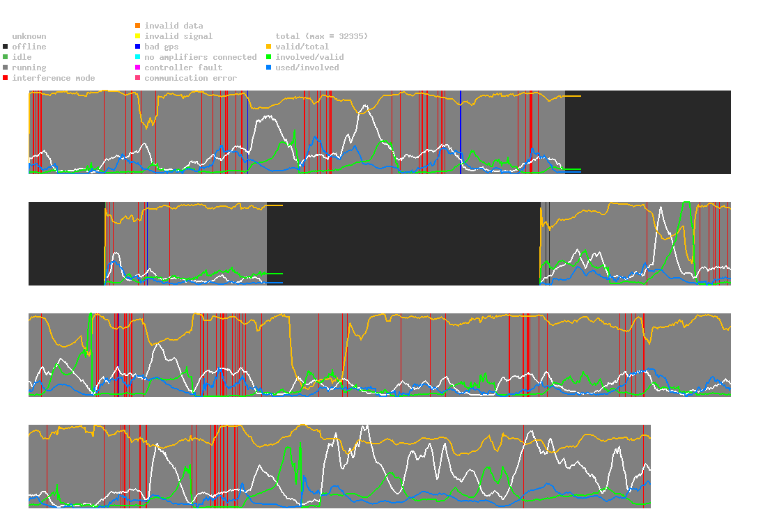Viewport: 763px width, 532px height.
Task: Click the orange valid/total legend swatch
Action: tap(268, 47)
